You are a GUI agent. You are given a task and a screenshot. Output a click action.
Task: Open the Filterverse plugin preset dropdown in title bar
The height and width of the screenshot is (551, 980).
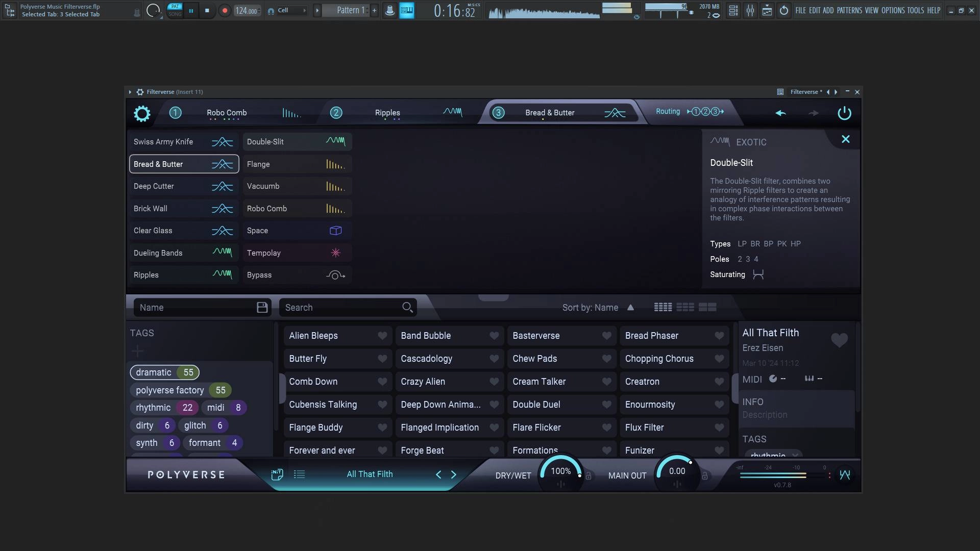point(806,92)
